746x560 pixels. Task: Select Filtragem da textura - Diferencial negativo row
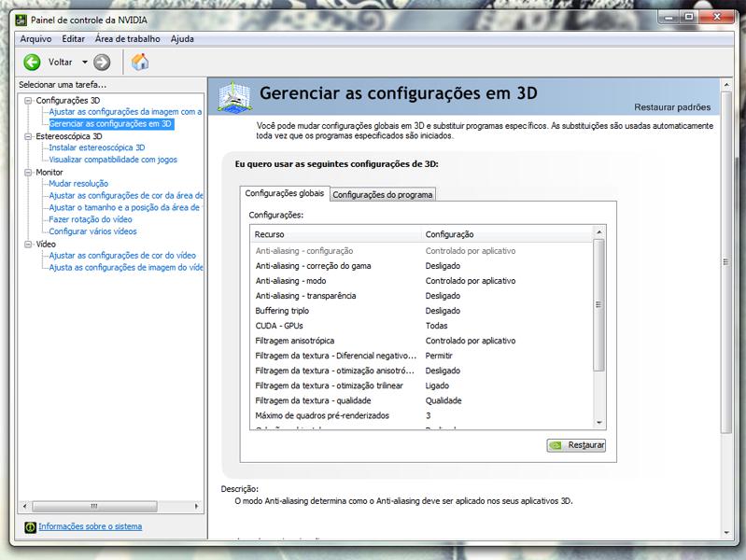pos(421,356)
